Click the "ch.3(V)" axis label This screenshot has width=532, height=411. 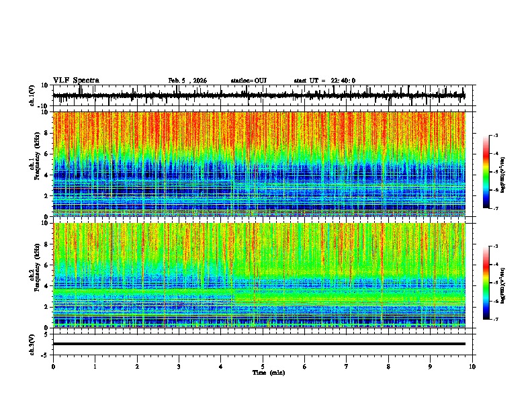32,345
